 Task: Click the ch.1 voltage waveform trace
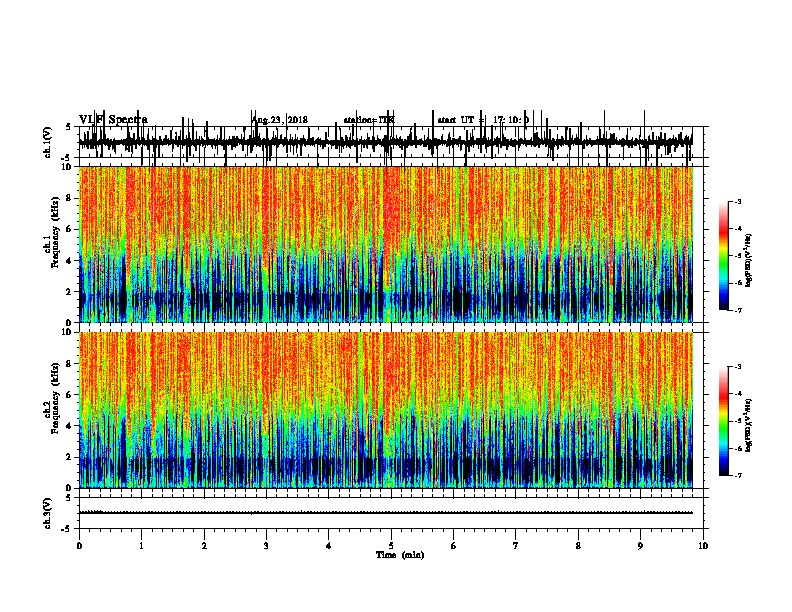pyautogui.click(x=386, y=142)
